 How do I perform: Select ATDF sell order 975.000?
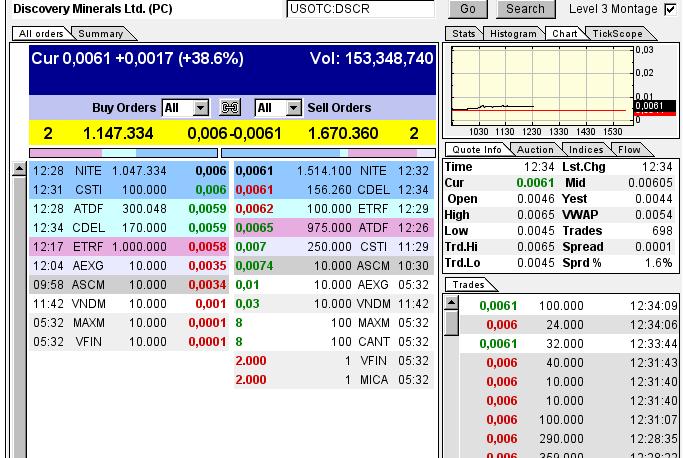(334, 227)
